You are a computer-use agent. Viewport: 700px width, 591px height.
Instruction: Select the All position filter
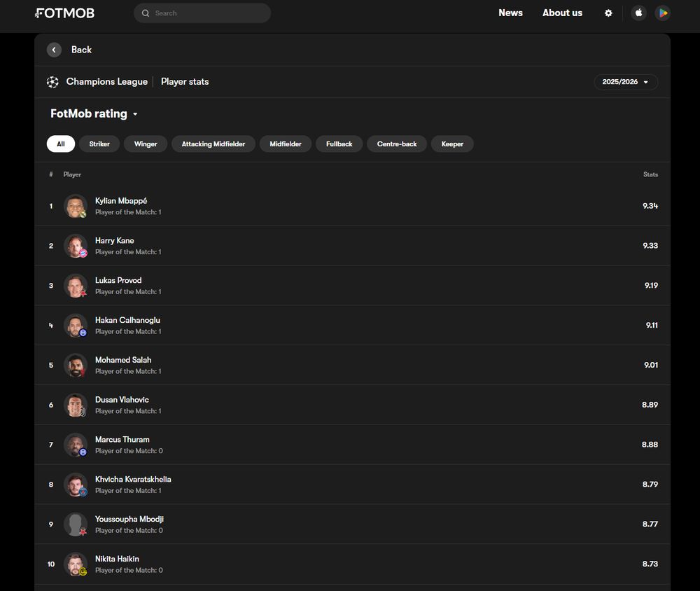point(61,144)
